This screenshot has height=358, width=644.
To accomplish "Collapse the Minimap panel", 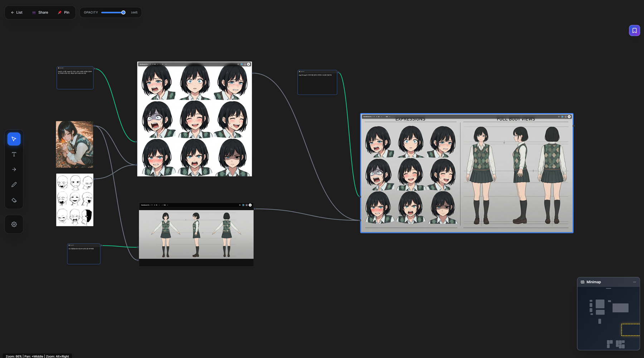I will pyautogui.click(x=634, y=282).
